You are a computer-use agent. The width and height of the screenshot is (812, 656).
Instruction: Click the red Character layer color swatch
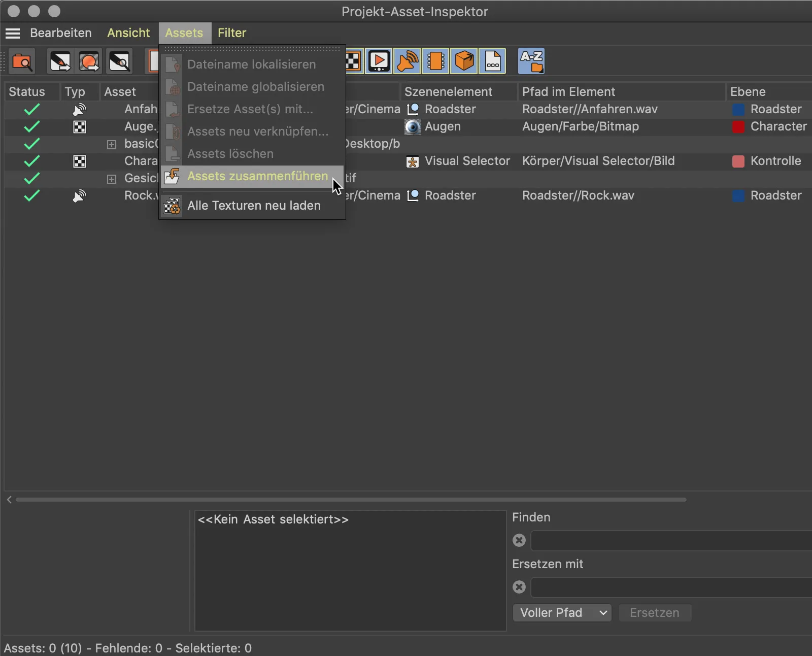(x=737, y=126)
